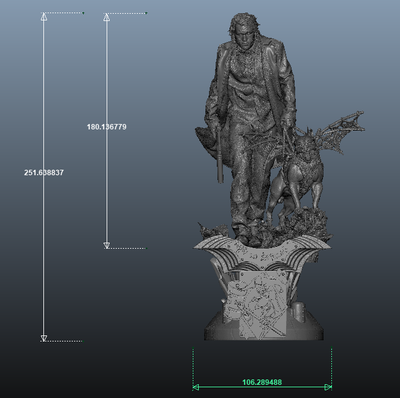Click top arrowhead of the 180.136779 dimension line
Image resolution: width=400 pixels, height=398 pixels.
[106, 17]
